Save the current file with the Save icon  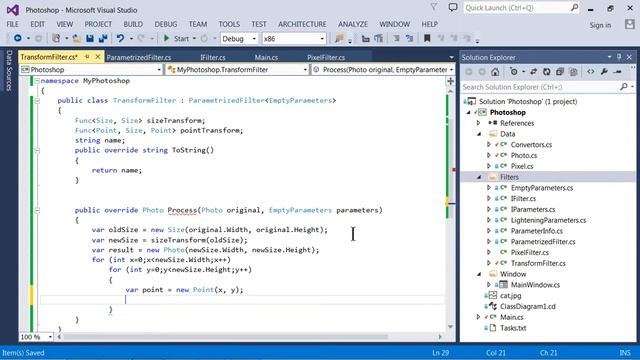pyautogui.click(x=90, y=38)
